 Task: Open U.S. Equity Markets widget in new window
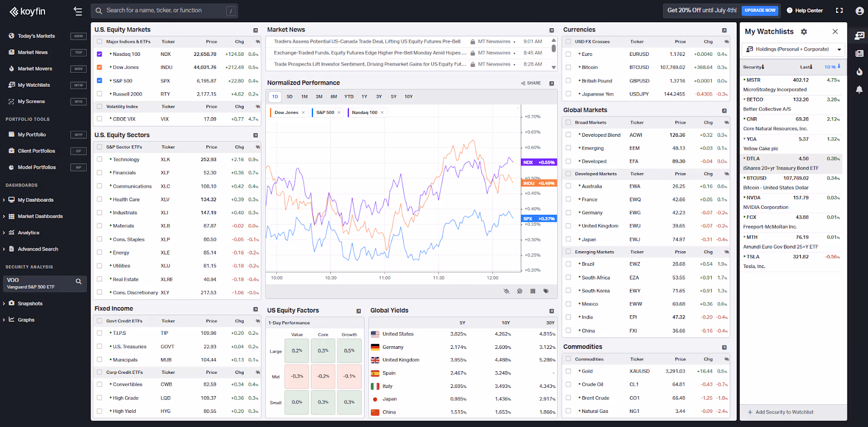click(x=256, y=30)
